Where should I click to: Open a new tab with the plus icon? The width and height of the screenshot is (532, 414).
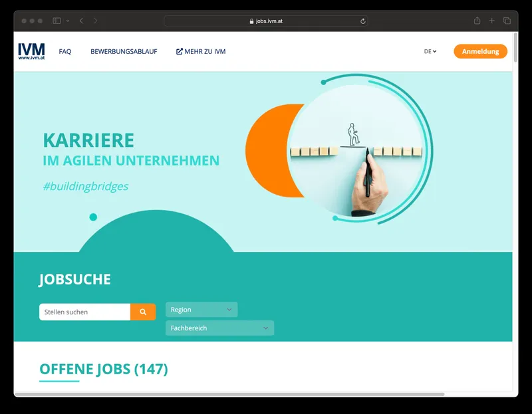coord(491,21)
